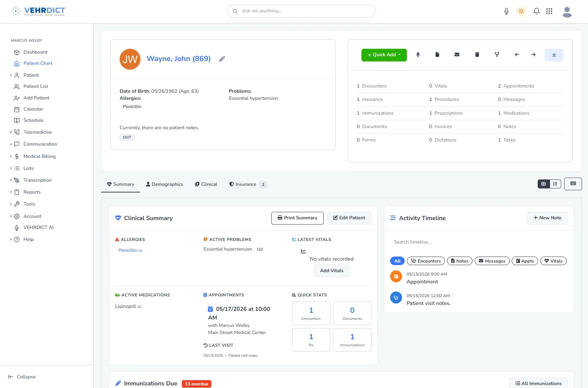Click All Immunizations button
Screen dimensions: 588x388
[x=538, y=384]
